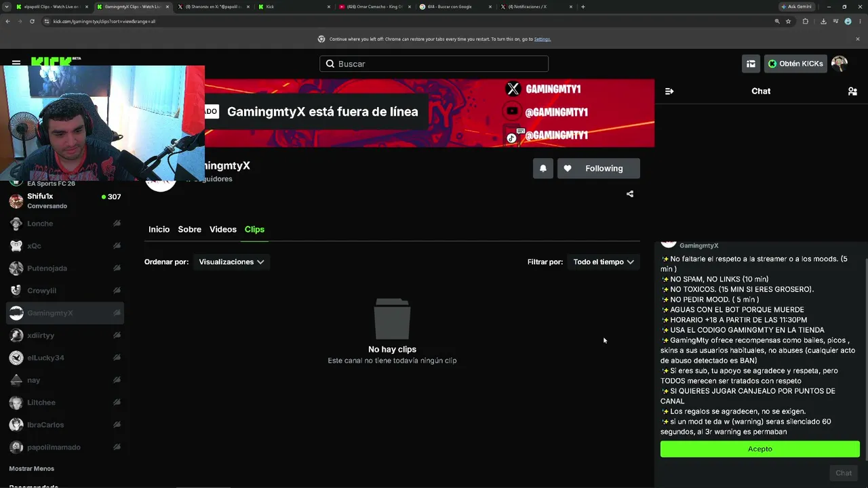The image size is (868, 488).
Task: Open the Chrome downloads icon
Action: point(823,21)
